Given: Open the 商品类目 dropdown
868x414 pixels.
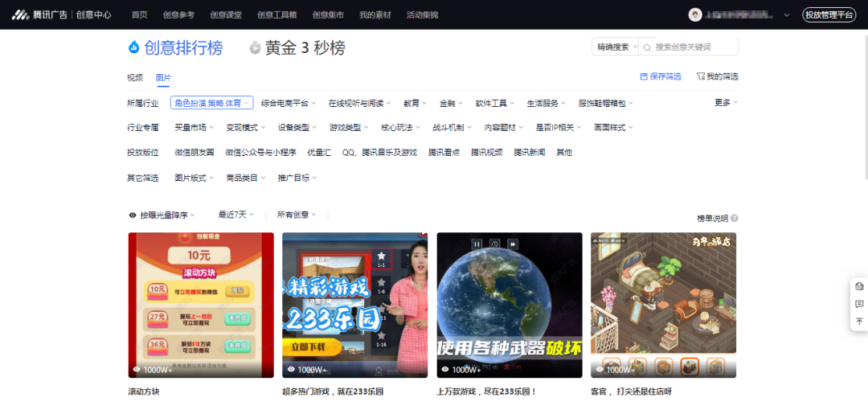Looking at the screenshot, I should 246,178.
